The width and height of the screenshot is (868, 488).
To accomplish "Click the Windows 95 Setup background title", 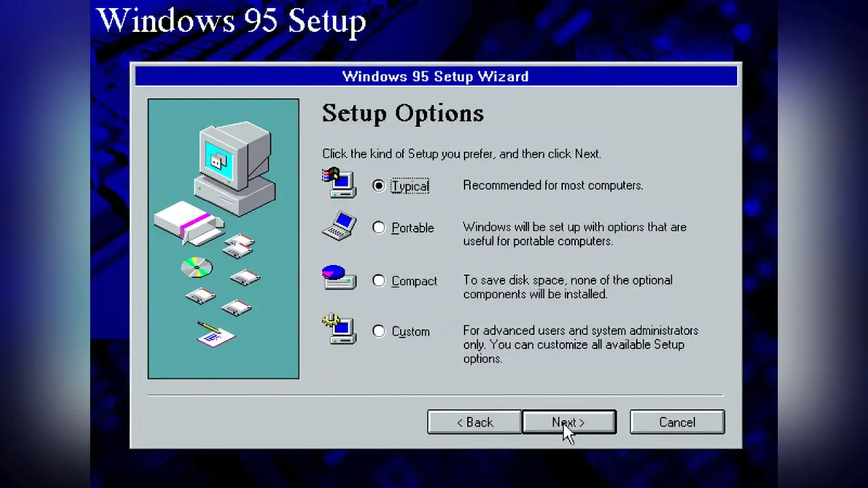I will pos(231,20).
